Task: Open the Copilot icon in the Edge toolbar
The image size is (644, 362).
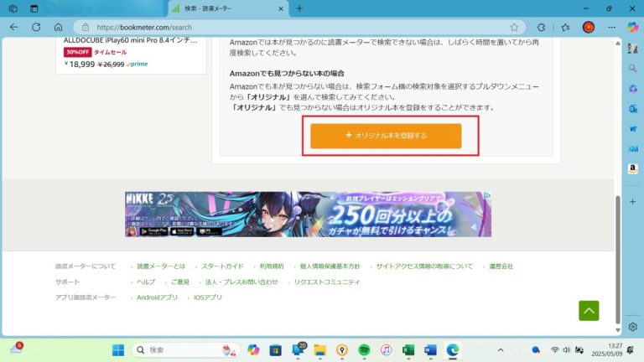Action: click(632, 27)
